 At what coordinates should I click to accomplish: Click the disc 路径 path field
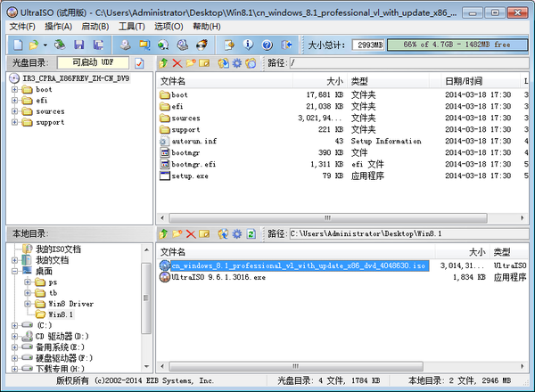click(x=409, y=62)
